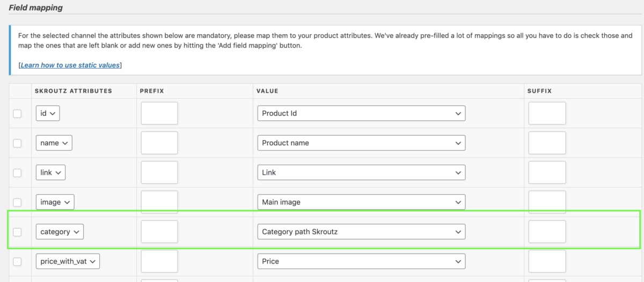Click the prefix field in the id row
The width and height of the screenshot is (644, 282).
(159, 114)
